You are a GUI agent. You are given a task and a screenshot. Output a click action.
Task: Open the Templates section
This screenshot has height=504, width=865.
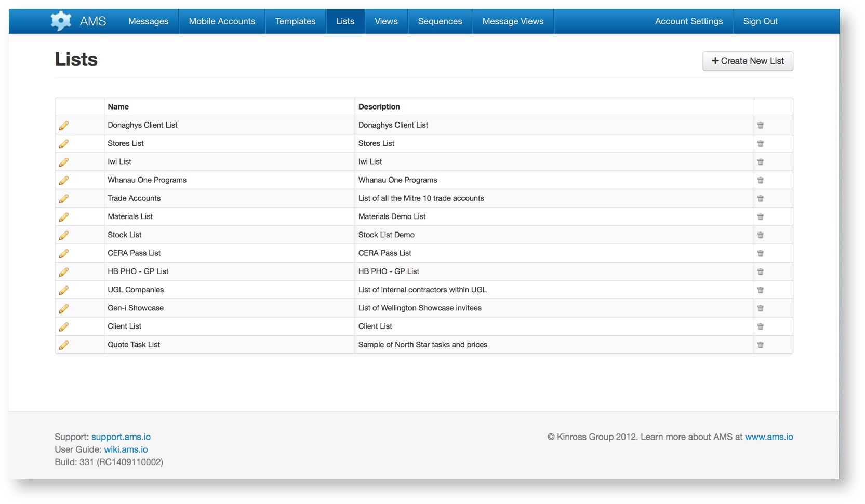coord(295,21)
